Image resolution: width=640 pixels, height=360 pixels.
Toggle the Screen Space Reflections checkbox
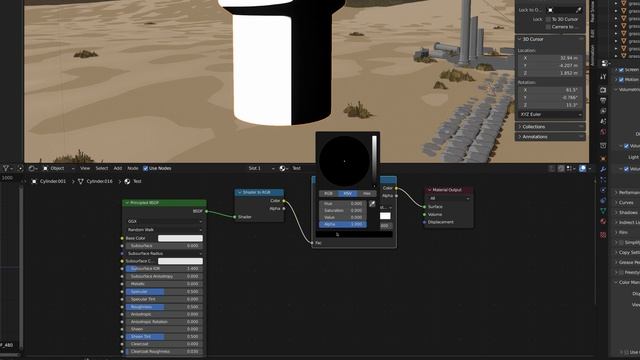[621, 70]
